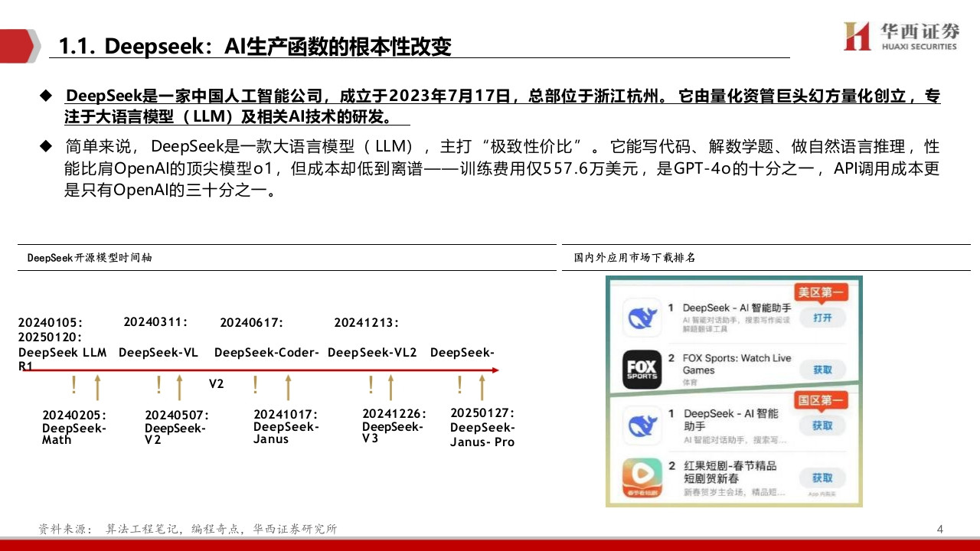This screenshot has height=551, width=980.
Task: Click the FOX Sports app icon
Action: 642,370
